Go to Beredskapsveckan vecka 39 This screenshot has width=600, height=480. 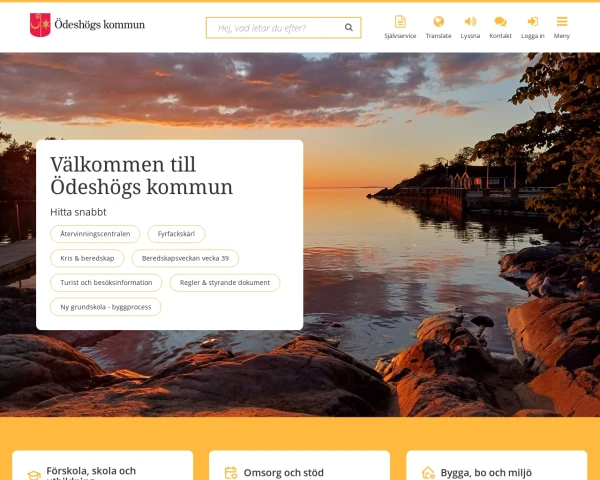[x=185, y=258]
